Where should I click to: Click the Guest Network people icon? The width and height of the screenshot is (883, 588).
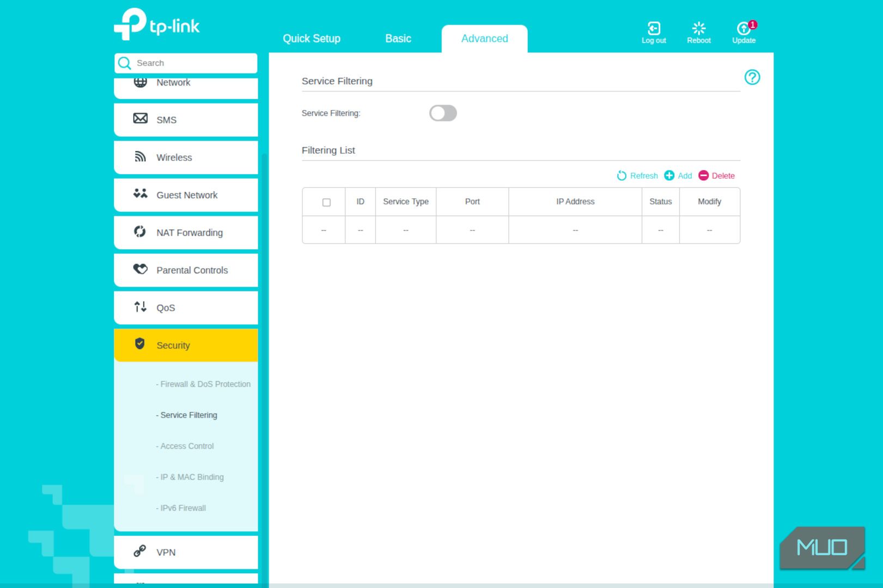(141, 194)
